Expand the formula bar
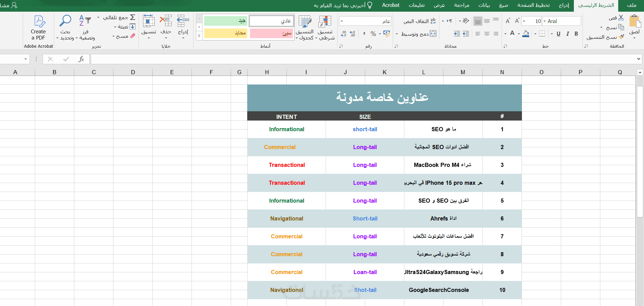Viewport: 644px width, 306px height. (x=639, y=59)
